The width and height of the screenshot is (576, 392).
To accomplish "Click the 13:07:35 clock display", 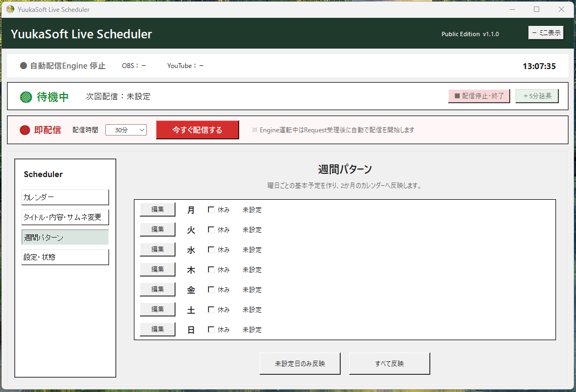I will (x=539, y=66).
